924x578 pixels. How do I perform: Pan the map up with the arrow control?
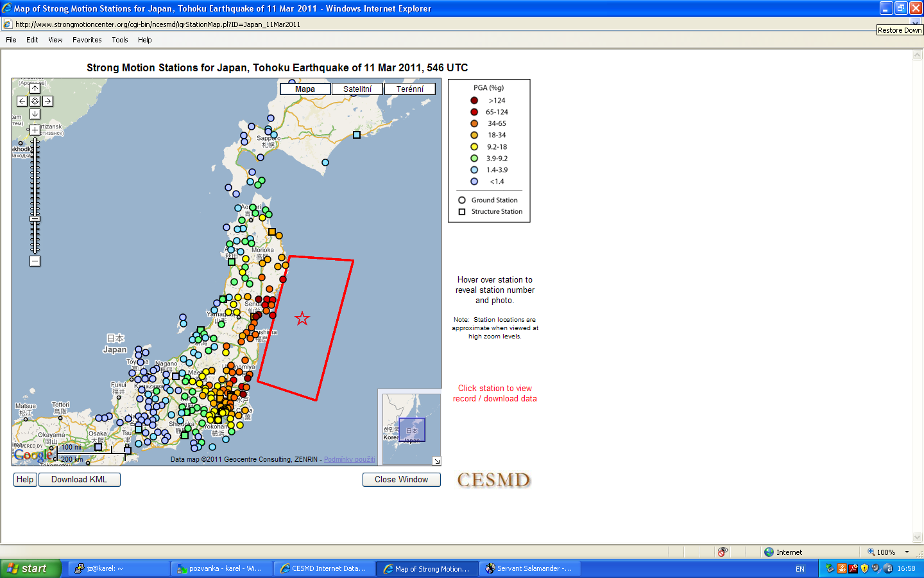pyautogui.click(x=35, y=88)
